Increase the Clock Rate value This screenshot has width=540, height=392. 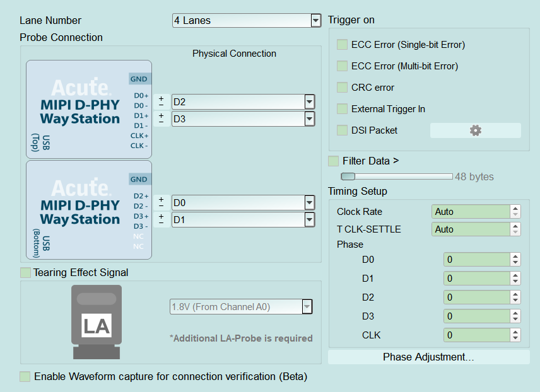pos(515,208)
